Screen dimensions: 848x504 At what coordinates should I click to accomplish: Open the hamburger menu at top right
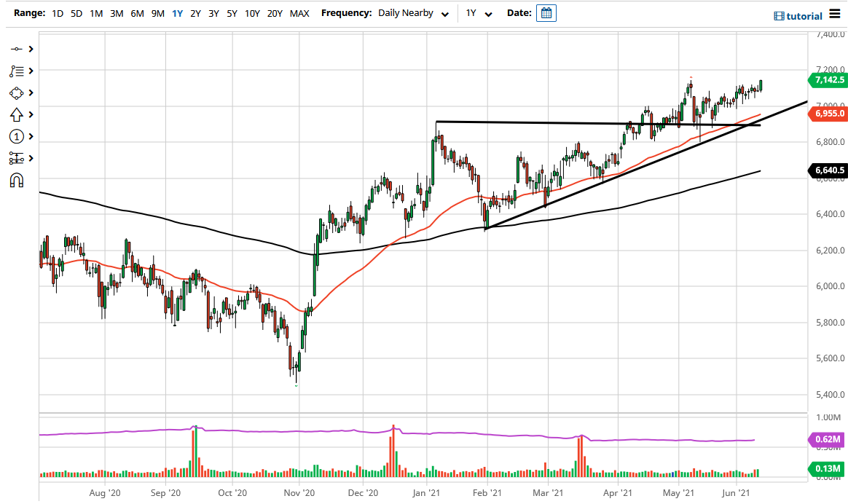pos(836,15)
